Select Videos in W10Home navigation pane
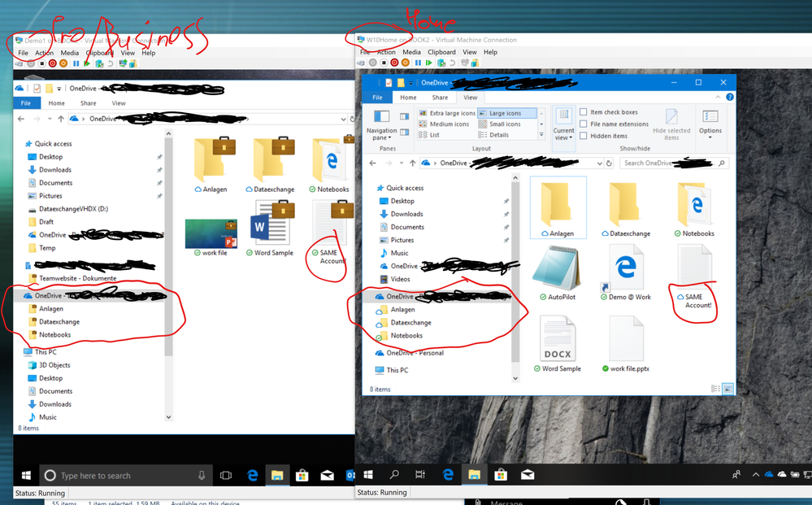Screen dimensions: 812x505 click(x=400, y=279)
